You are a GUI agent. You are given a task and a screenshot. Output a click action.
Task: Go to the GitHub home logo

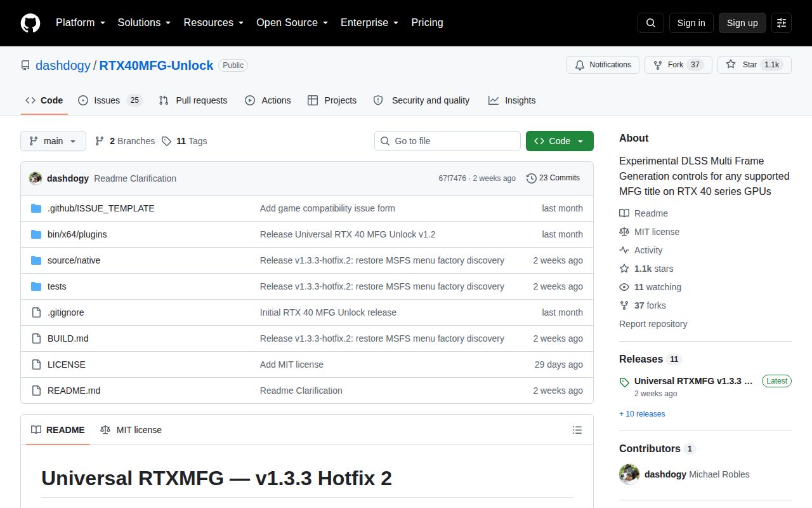click(x=30, y=23)
